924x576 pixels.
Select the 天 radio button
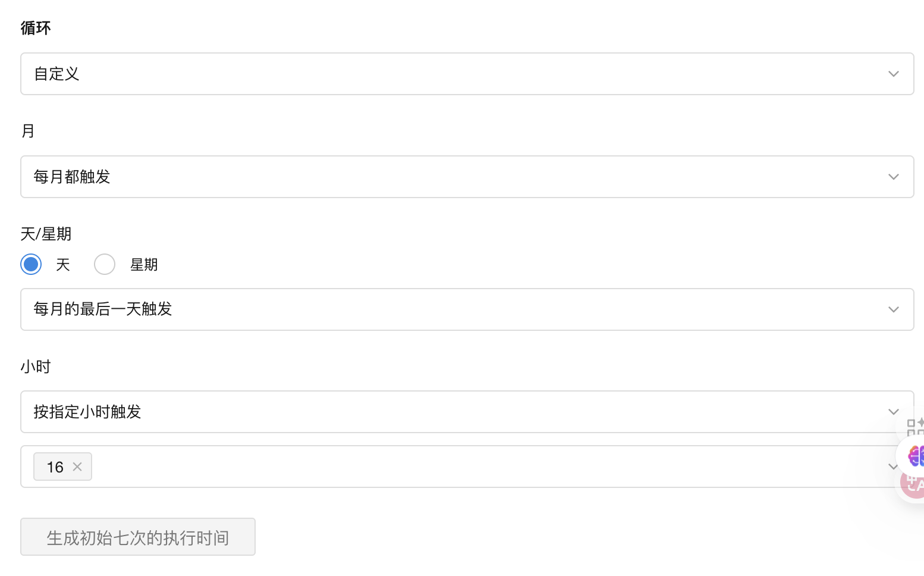(x=31, y=264)
